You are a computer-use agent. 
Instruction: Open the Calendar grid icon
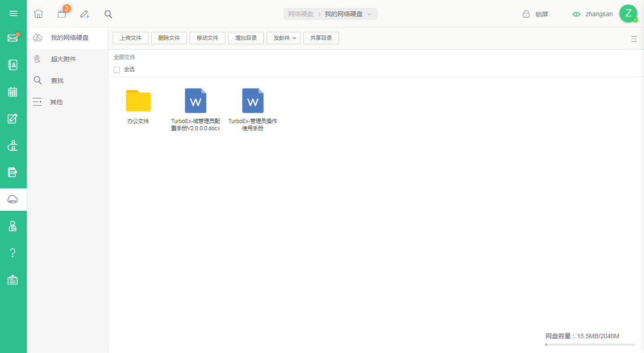pos(13,92)
